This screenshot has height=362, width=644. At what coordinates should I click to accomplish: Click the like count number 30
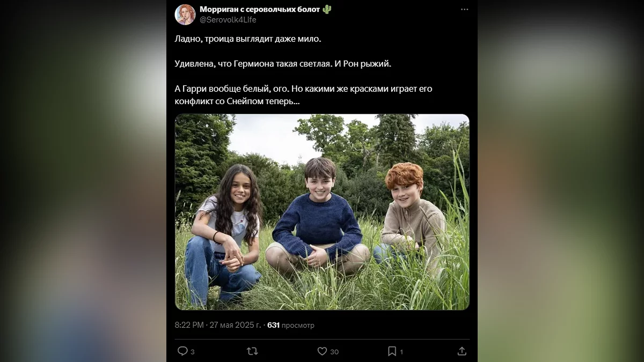[334, 352]
